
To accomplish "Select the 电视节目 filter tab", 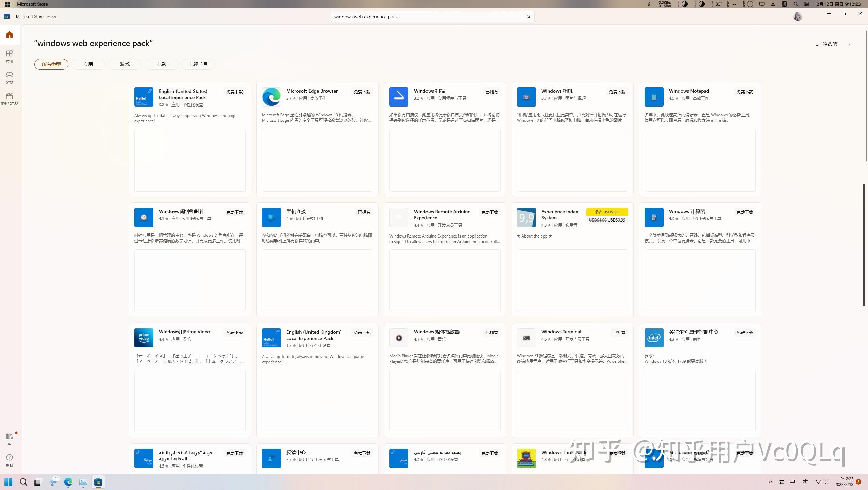I will 198,64.
